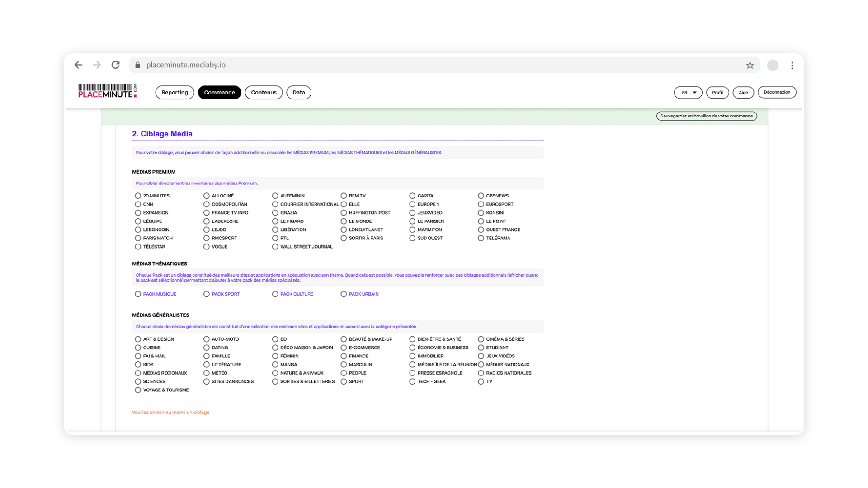This screenshot has width=868, height=488.
Task: Open the Profil page
Action: (x=717, y=92)
